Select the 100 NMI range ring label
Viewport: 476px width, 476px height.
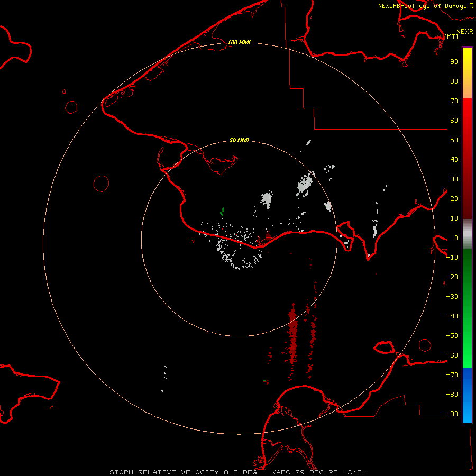[239, 42]
